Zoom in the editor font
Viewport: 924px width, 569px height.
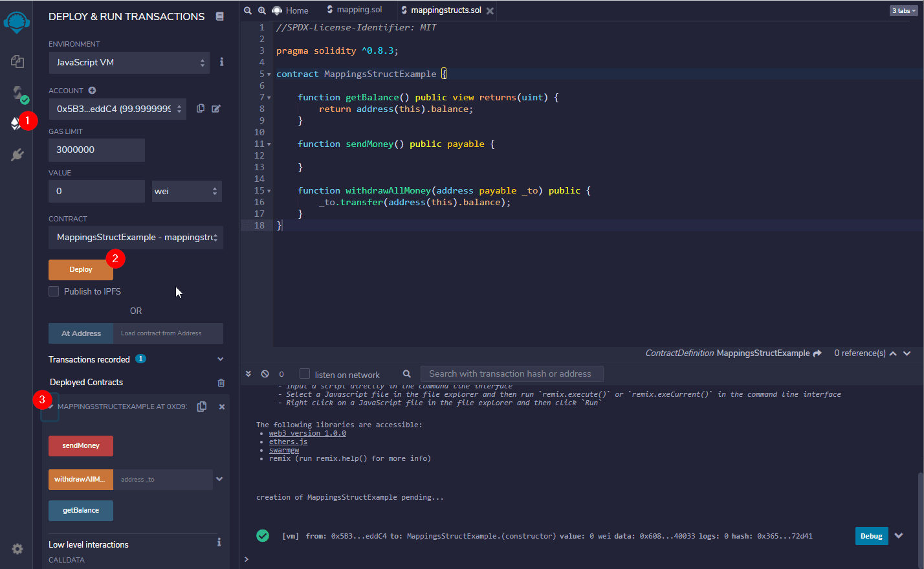pos(262,10)
